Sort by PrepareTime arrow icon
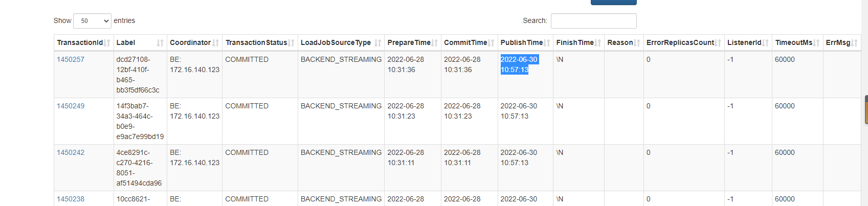 point(435,43)
